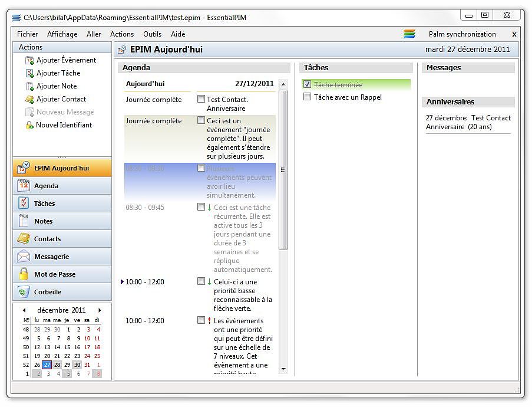532x407 pixels.
Task: Click the Notes notepad icon in sidebar
Action: coord(24,221)
